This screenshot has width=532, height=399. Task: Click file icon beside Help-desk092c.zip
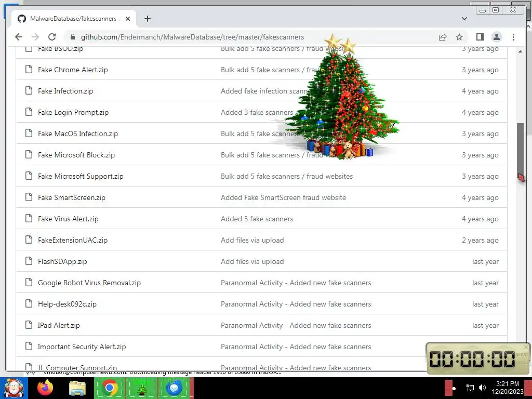coord(29,303)
